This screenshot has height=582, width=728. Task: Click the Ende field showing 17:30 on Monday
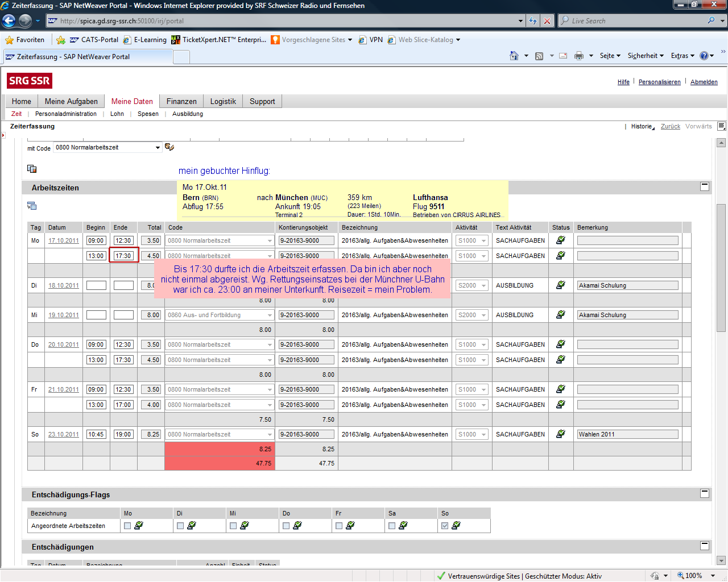pyautogui.click(x=123, y=256)
